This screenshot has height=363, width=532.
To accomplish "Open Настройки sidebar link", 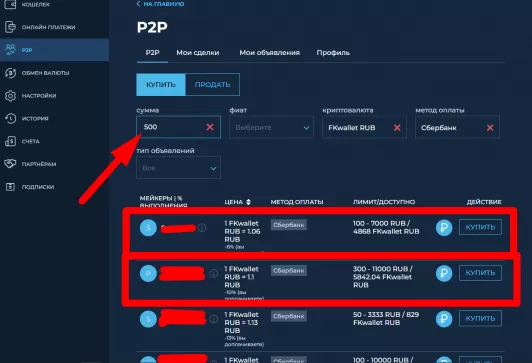I will click(39, 96).
